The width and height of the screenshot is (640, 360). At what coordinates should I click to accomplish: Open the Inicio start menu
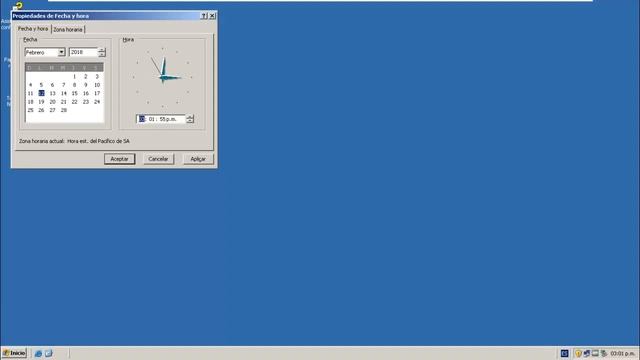tap(14, 353)
